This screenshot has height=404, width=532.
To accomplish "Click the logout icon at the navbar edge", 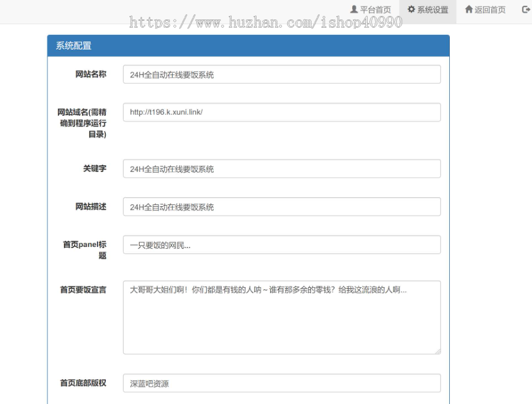I will [526, 9].
